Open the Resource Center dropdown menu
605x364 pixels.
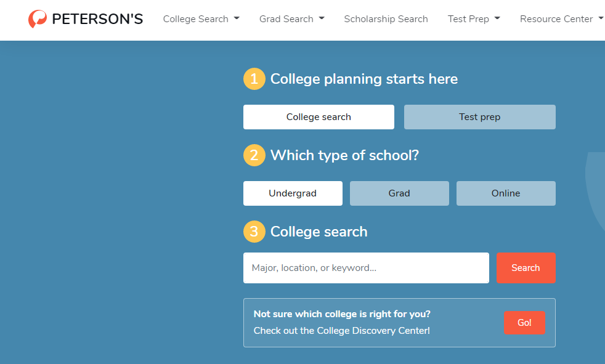coord(561,19)
